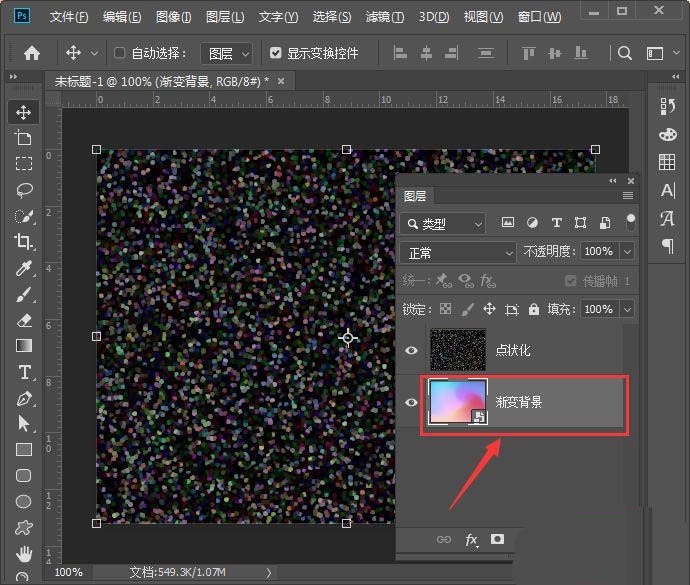
Task: Open the 滤镜(T) menu
Action: (x=385, y=17)
